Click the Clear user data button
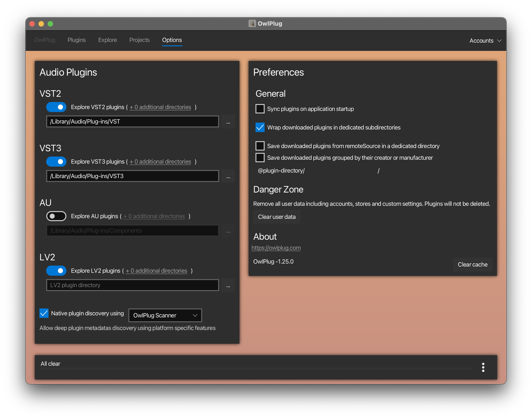The height and width of the screenshot is (418, 532). click(x=277, y=217)
